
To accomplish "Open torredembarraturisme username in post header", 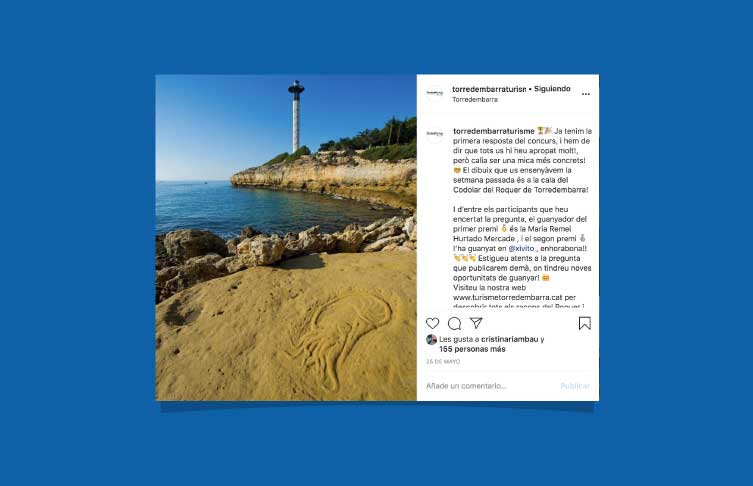I will pos(489,89).
